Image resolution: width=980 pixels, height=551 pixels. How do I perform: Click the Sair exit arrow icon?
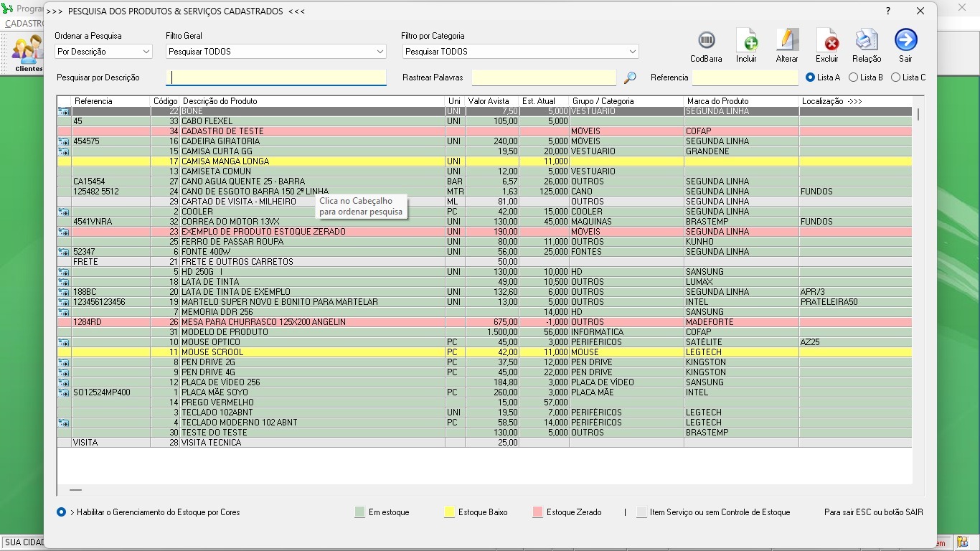tap(905, 40)
